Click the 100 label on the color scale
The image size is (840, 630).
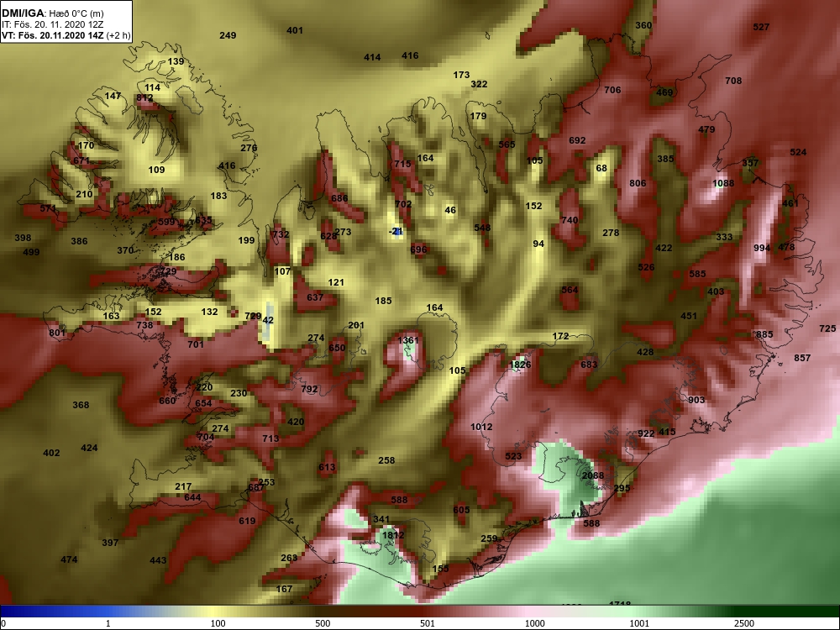(218, 623)
